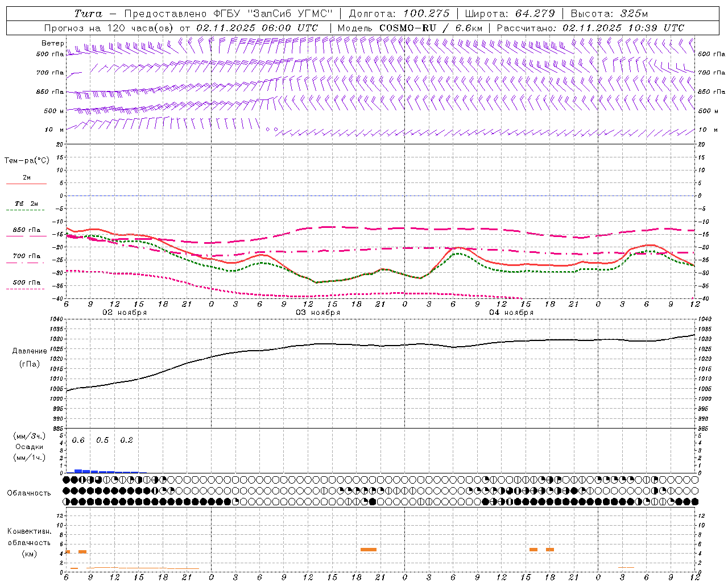Viewport: 728px width, 582px height.
Task: Click the "Широта: 64.279" latitude value
Action: click(510, 14)
